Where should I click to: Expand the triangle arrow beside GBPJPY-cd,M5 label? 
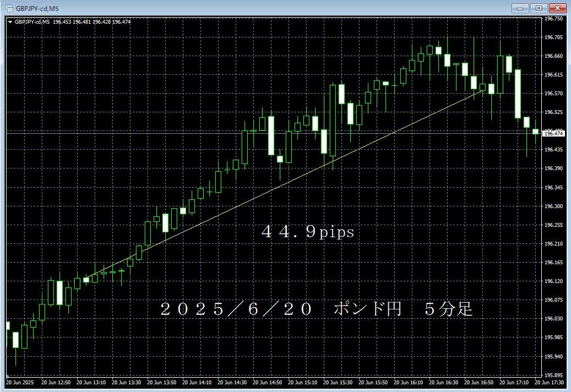pyautogui.click(x=10, y=22)
